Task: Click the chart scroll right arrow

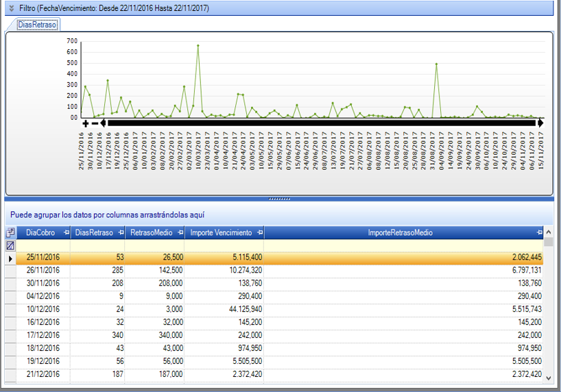Action: 540,123
